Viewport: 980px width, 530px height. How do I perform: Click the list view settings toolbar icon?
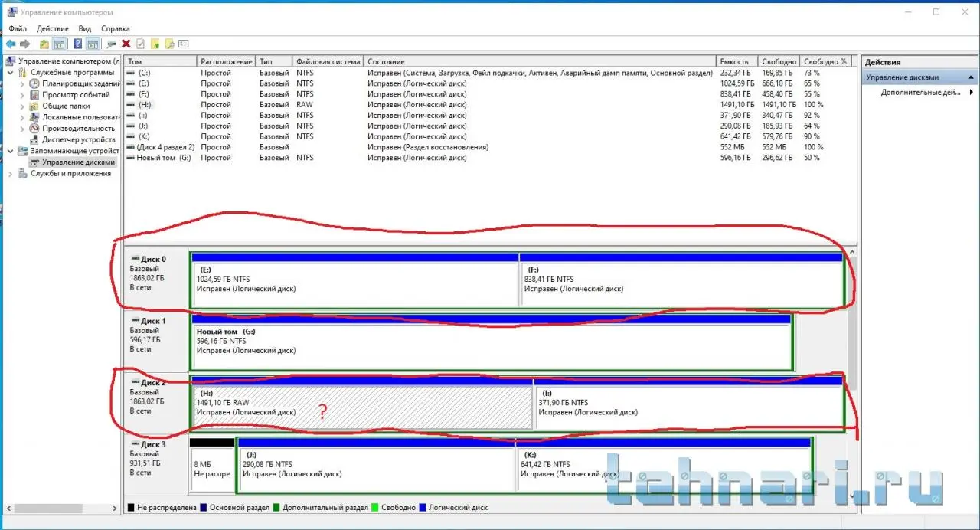coord(184,44)
